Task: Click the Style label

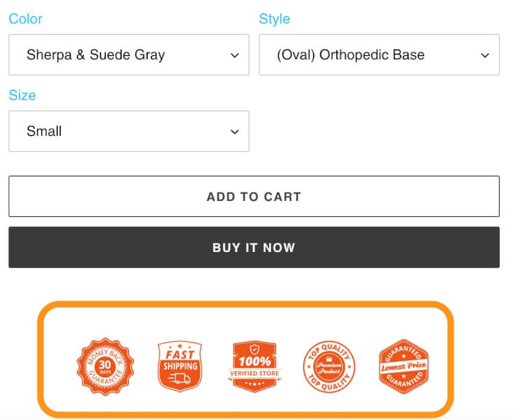Action: pos(275,19)
